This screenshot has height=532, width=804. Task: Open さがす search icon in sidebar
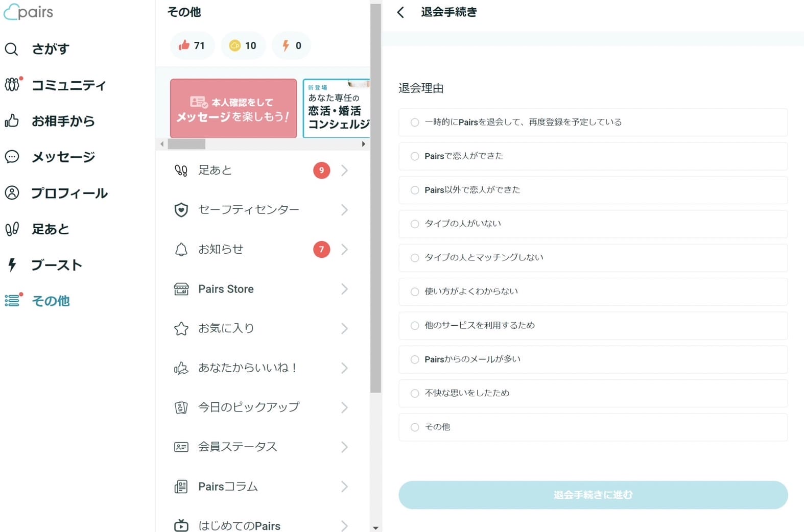click(11, 49)
